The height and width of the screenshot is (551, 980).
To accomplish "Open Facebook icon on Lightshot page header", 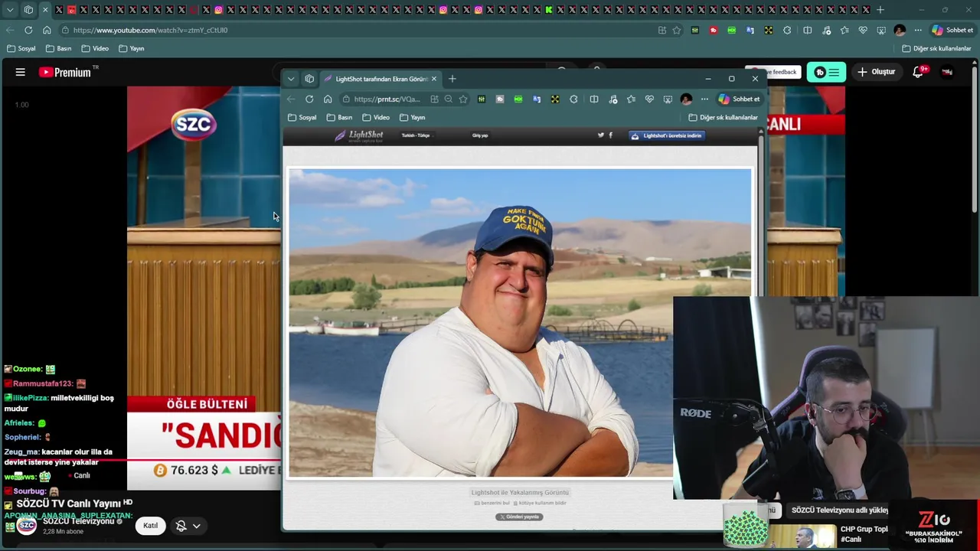I will click(610, 135).
